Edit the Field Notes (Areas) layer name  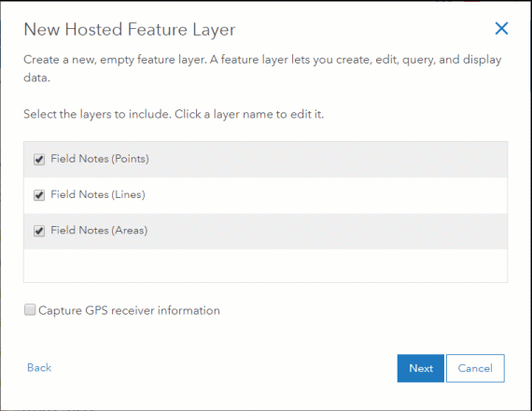click(99, 231)
